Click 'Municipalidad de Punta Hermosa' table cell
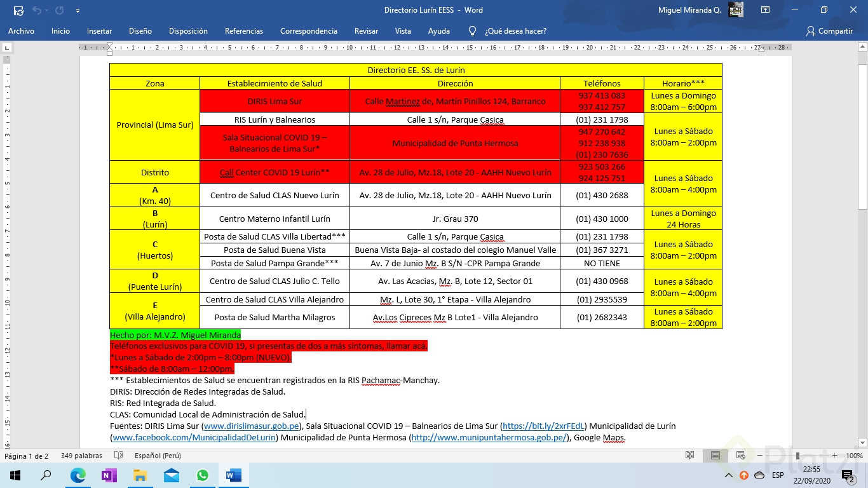 coord(455,143)
